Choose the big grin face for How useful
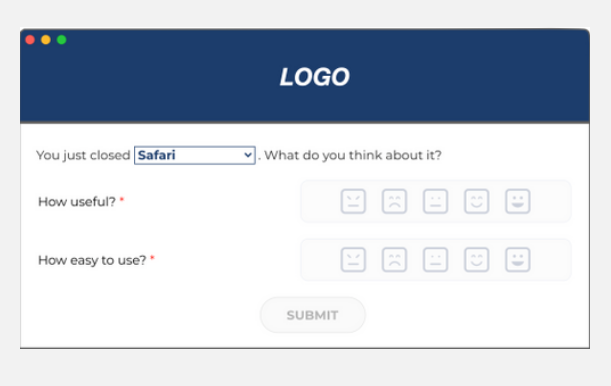The height and width of the screenshot is (386, 611). click(x=517, y=201)
